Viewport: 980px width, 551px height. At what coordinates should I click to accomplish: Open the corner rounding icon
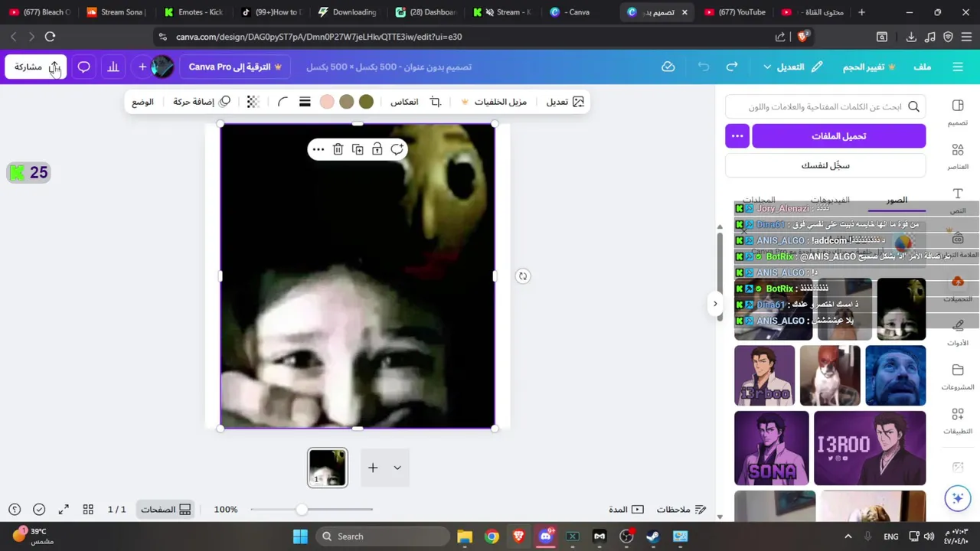[x=283, y=102]
